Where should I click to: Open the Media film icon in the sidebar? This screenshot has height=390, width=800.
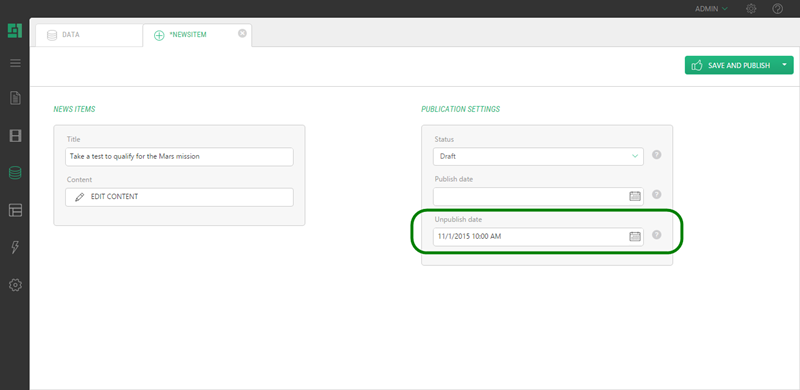[x=15, y=136]
